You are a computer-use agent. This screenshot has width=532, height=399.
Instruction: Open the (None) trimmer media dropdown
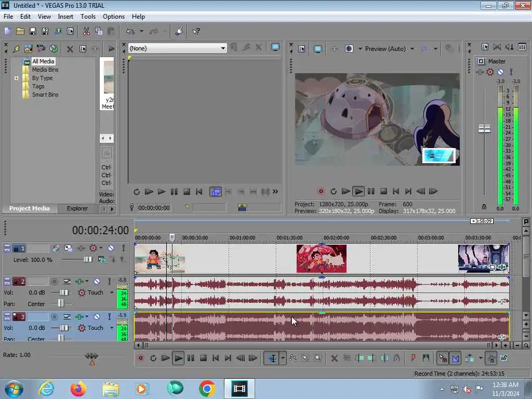pyautogui.click(x=223, y=48)
